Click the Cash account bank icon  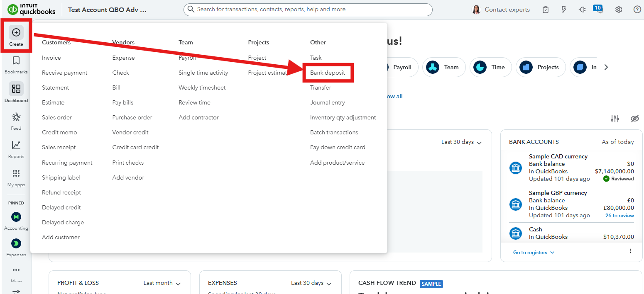coord(516,233)
